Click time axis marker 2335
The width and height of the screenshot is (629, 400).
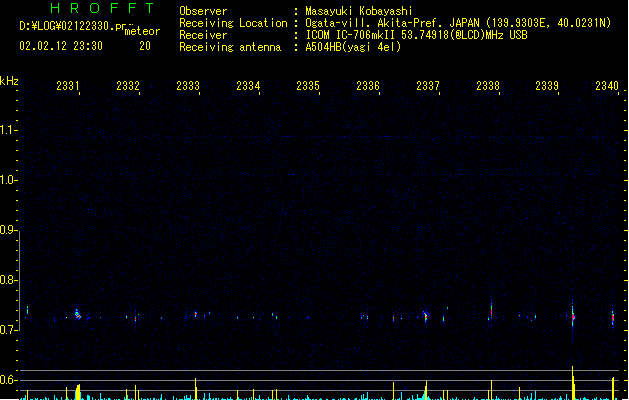tap(308, 86)
